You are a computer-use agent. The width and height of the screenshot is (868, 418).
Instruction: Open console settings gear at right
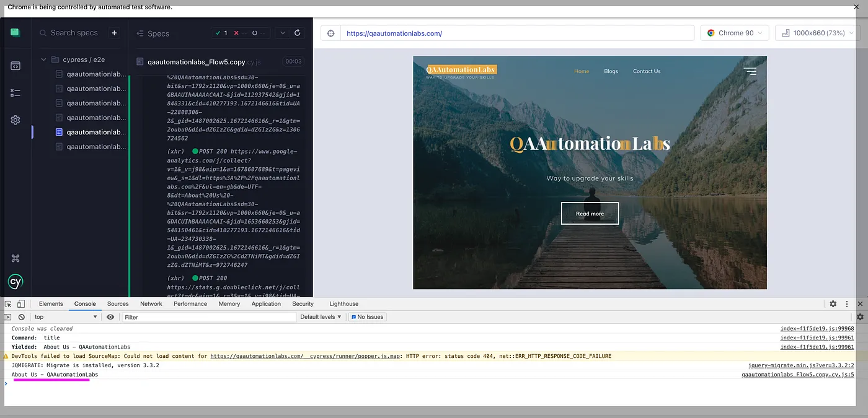coord(860,316)
